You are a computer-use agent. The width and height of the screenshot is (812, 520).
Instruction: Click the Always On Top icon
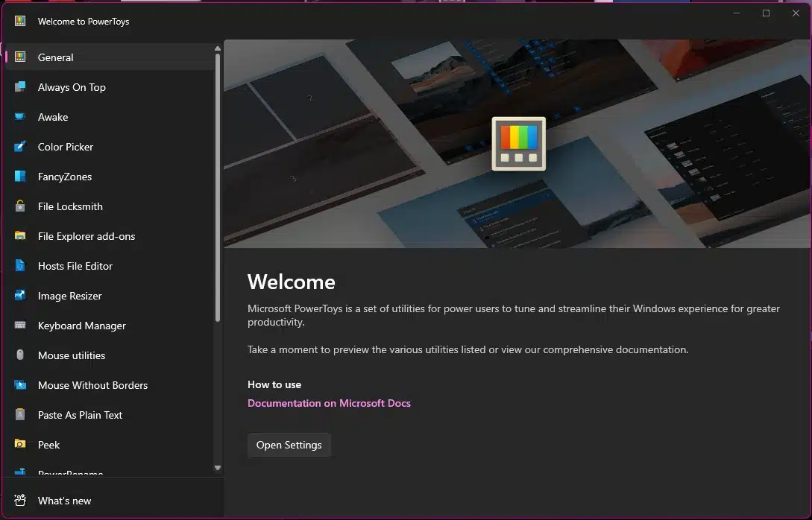20,87
